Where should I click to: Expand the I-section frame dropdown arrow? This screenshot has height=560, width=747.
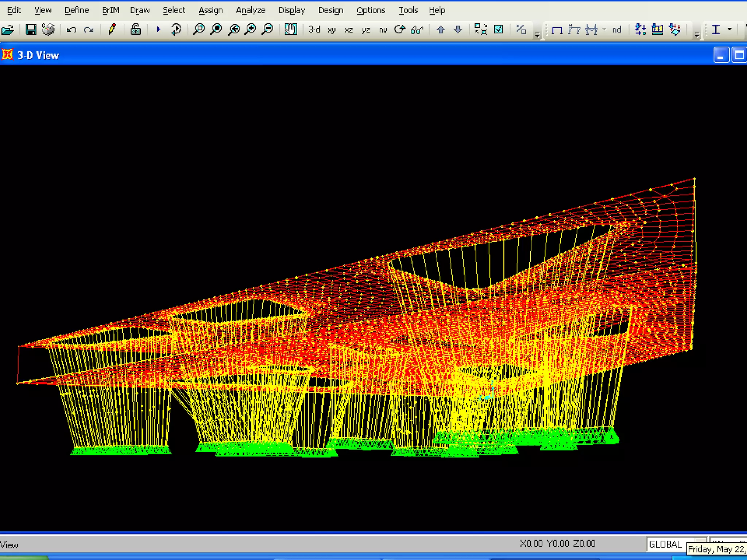click(729, 29)
